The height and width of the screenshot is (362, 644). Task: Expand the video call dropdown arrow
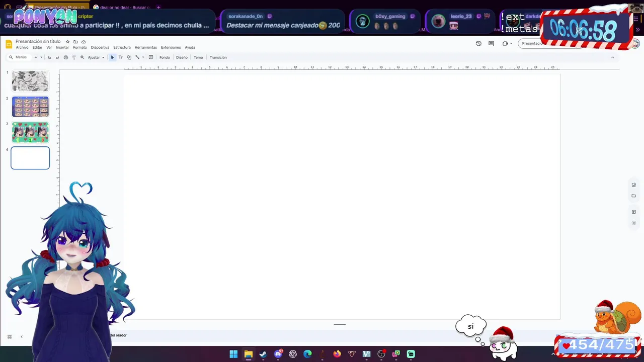(511, 43)
